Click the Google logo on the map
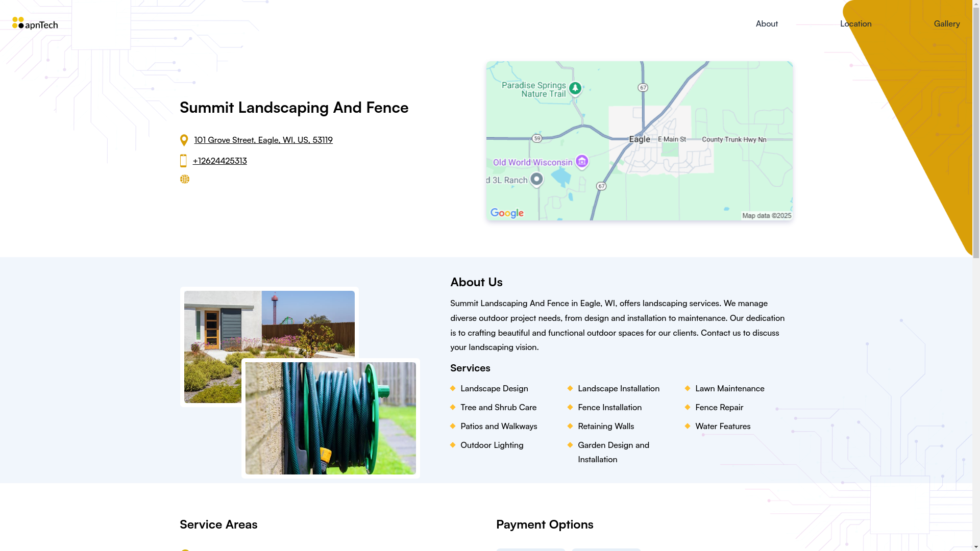The height and width of the screenshot is (551, 980). pos(507,213)
